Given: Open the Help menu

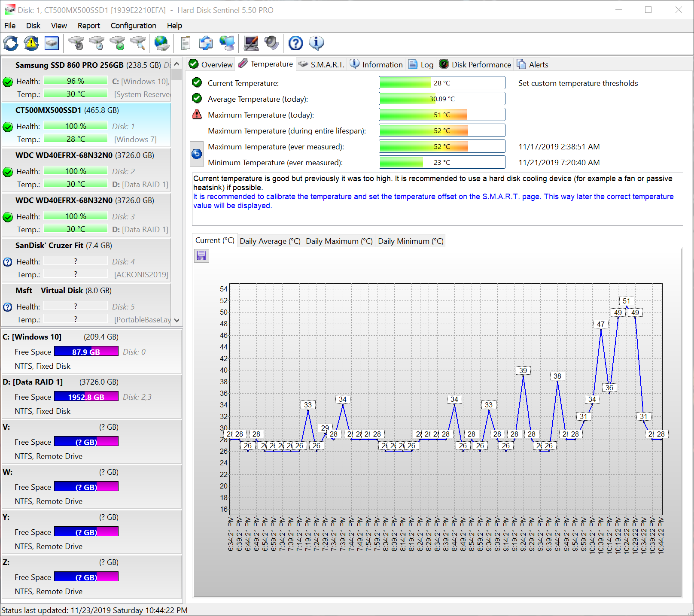Looking at the screenshot, I should click(174, 26).
